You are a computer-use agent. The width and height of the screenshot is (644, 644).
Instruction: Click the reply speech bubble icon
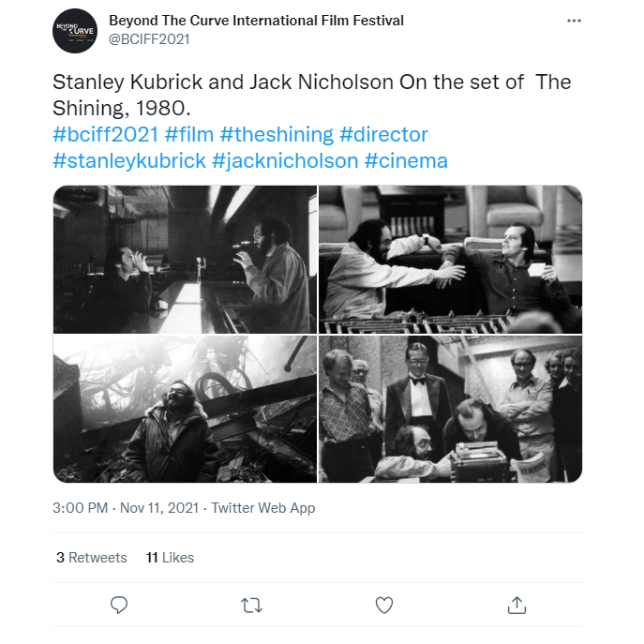click(119, 605)
